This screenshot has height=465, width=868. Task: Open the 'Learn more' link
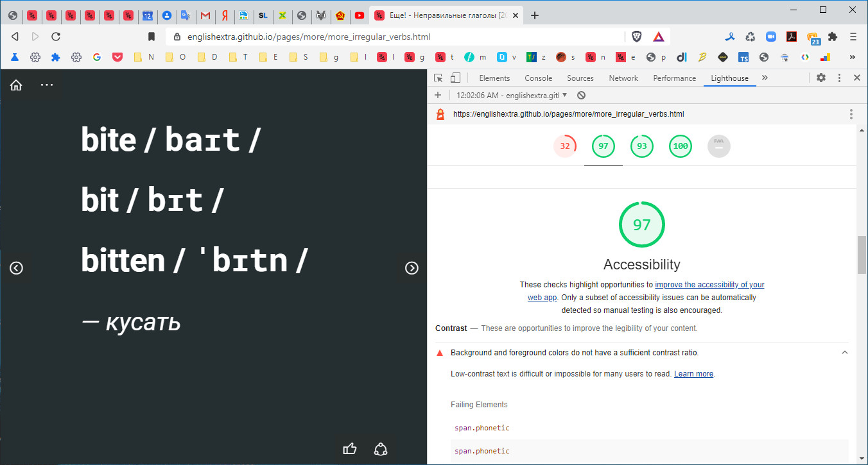pos(693,374)
